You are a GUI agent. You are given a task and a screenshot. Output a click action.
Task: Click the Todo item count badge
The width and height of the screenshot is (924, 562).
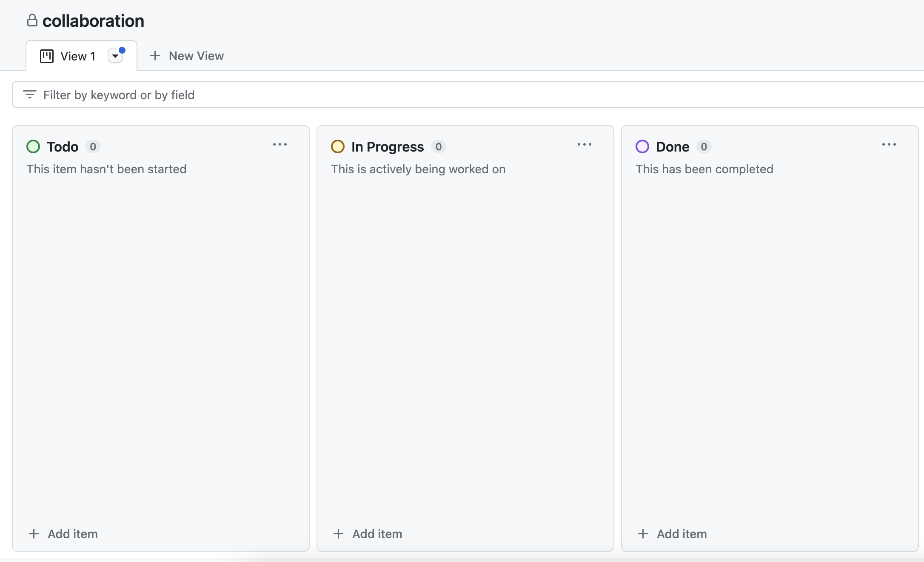93,147
